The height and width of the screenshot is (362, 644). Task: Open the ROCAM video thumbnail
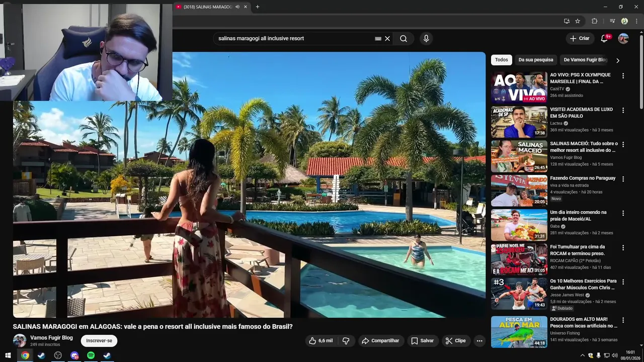tap(519, 259)
